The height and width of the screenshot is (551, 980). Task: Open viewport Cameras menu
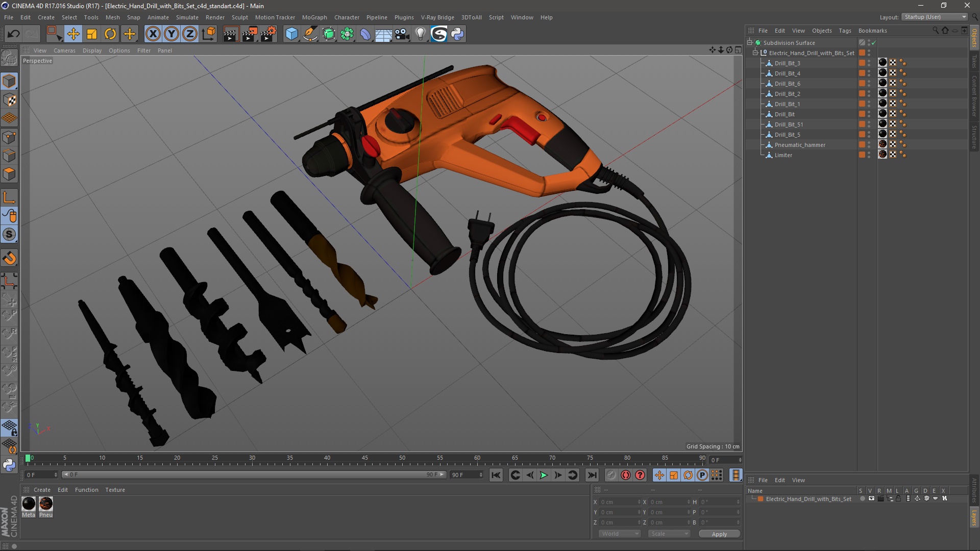tap(64, 51)
